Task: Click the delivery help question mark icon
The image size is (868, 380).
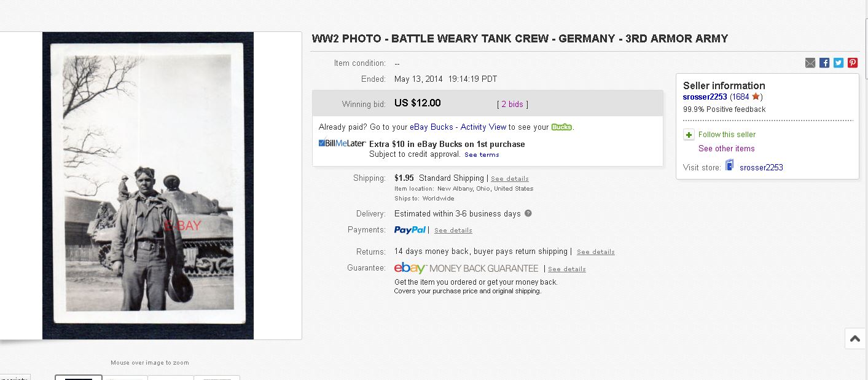Action: 528,213
